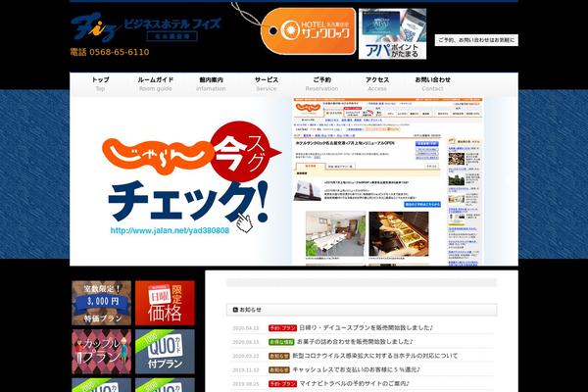Image resolution: width=588 pixels, height=392 pixels.
Task: Open the 日曜限定価格 red banner
Action: click(165, 303)
